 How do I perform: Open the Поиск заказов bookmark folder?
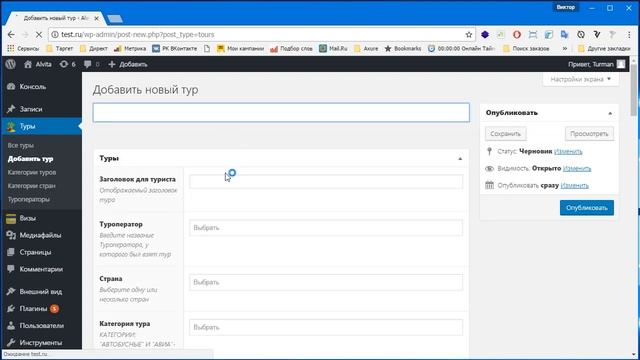[x=526, y=49]
